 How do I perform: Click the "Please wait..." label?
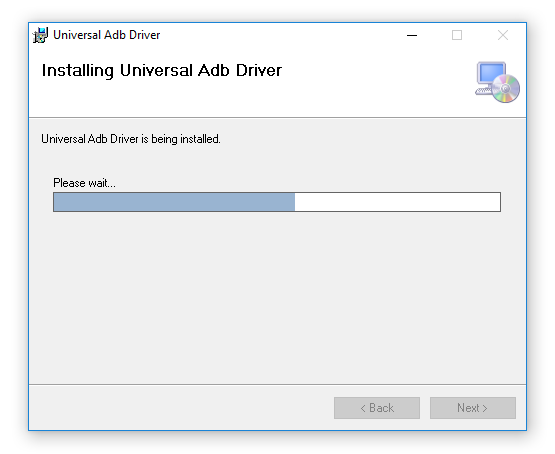(x=84, y=183)
